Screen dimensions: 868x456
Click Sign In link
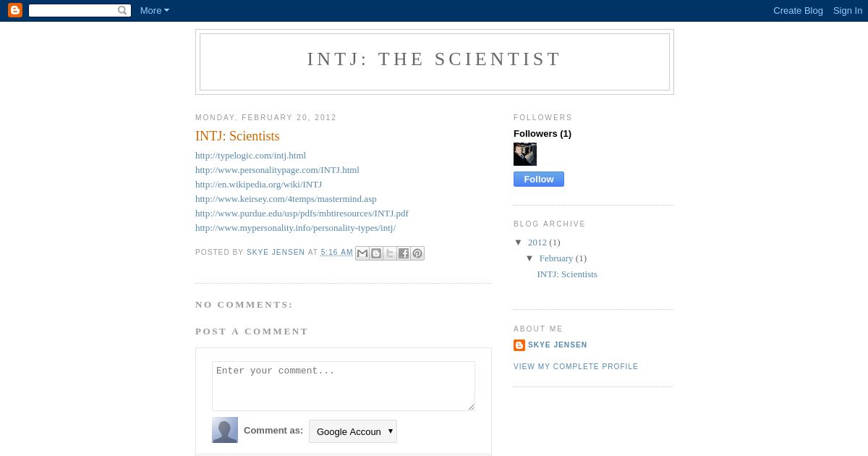848,10
